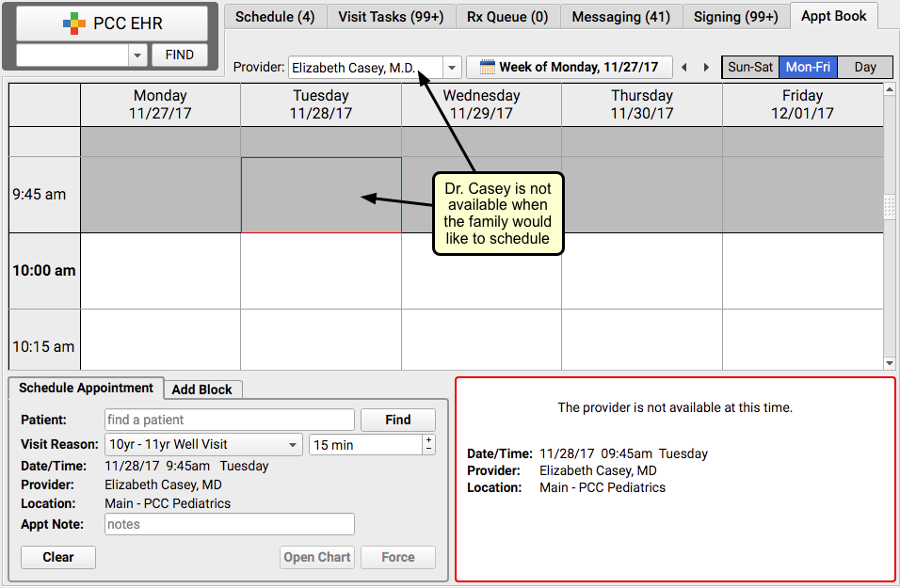Open the Rx Queue (0) tab
This screenshot has height=588, width=900.
coord(507,17)
